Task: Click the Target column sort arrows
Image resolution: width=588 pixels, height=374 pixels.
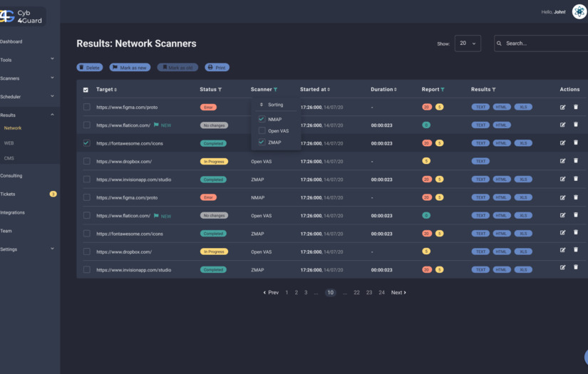Action: 115,90
